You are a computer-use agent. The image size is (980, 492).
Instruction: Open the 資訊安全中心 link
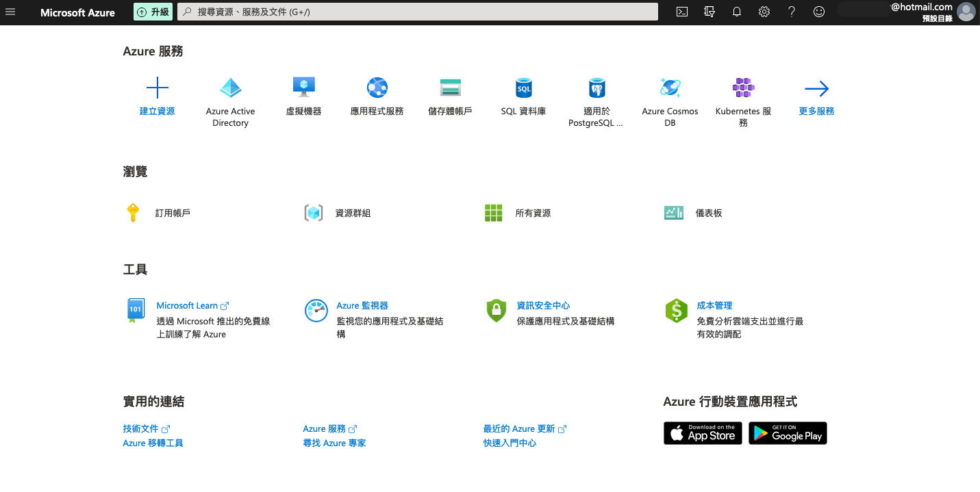click(x=543, y=306)
